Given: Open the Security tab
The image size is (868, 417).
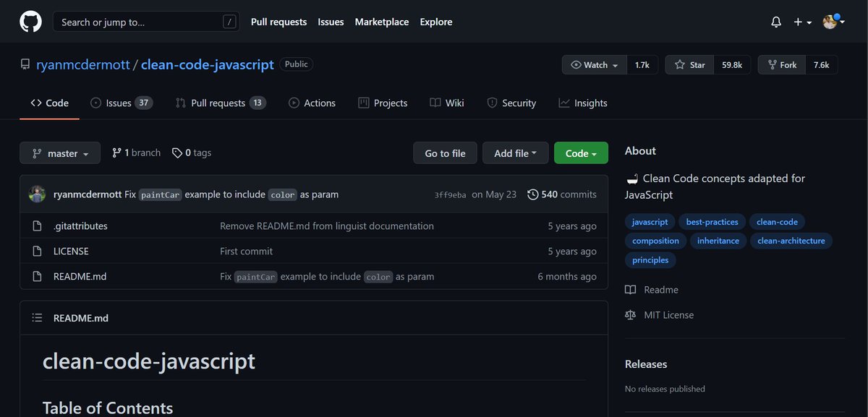Looking at the screenshot, I should pyautogui.click(x=511, y=103).
